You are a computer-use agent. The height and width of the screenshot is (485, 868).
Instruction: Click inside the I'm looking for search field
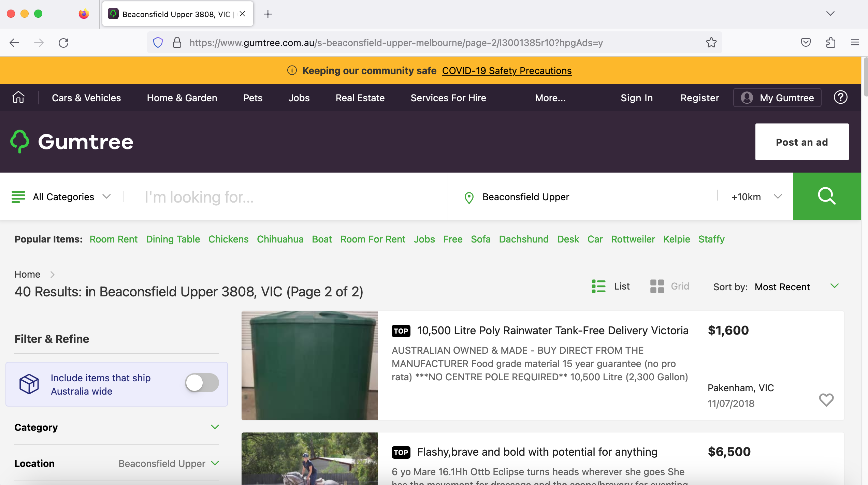coord(239,196)
